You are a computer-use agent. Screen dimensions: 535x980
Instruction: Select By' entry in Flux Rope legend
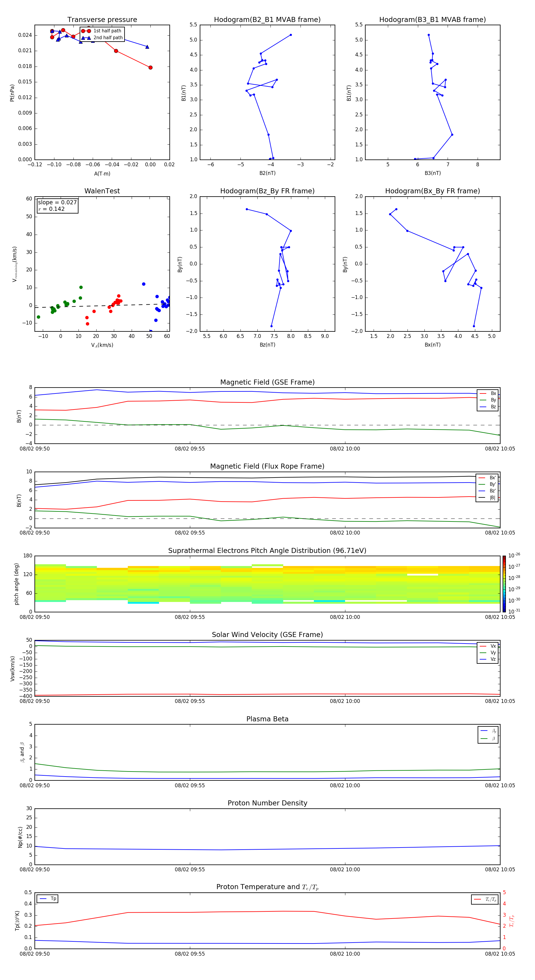487,484
